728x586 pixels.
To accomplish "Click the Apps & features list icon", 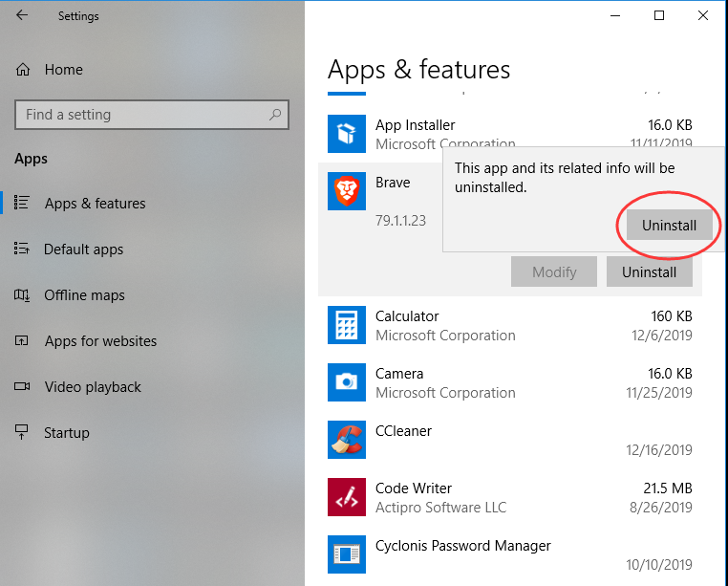I will click(22, 203).
